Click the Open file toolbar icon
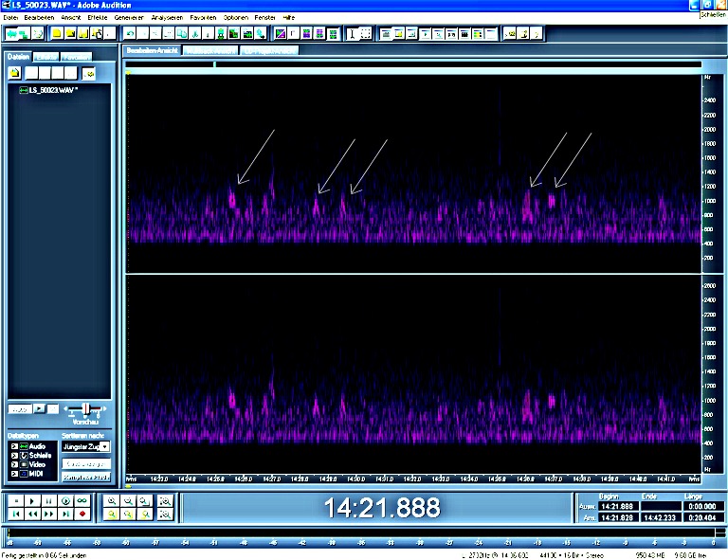This screenshot has height=560, width=728. tap(70, 34)
